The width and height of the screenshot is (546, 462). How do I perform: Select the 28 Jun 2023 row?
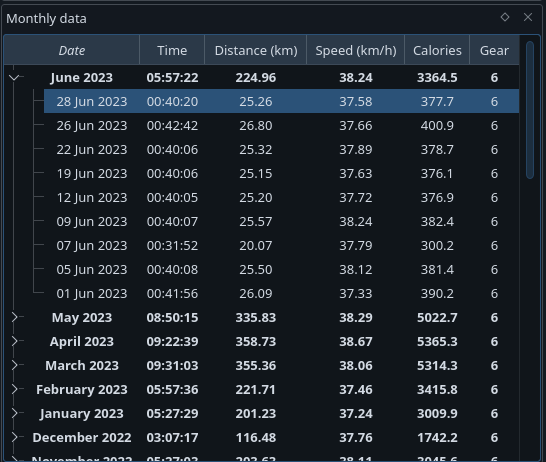(281, 101)
